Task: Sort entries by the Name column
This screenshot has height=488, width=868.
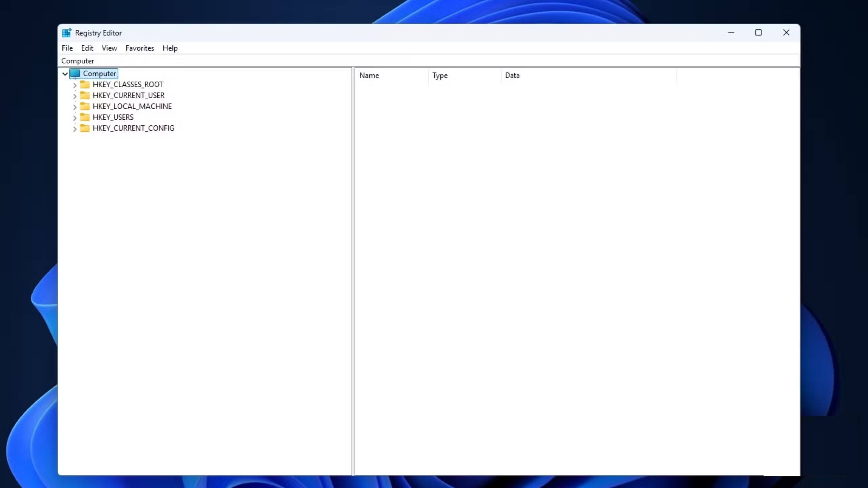Action: (390, 75)
